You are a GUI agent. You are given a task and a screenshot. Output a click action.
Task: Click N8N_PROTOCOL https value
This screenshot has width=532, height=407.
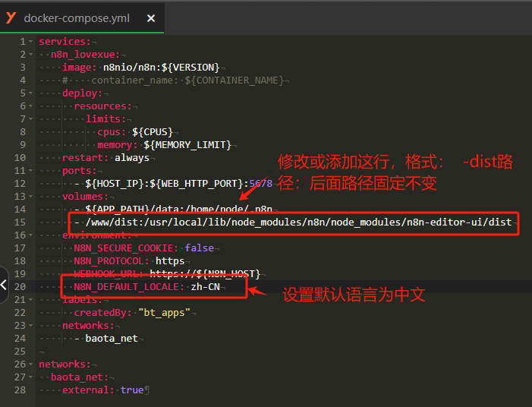coord(170,260)
